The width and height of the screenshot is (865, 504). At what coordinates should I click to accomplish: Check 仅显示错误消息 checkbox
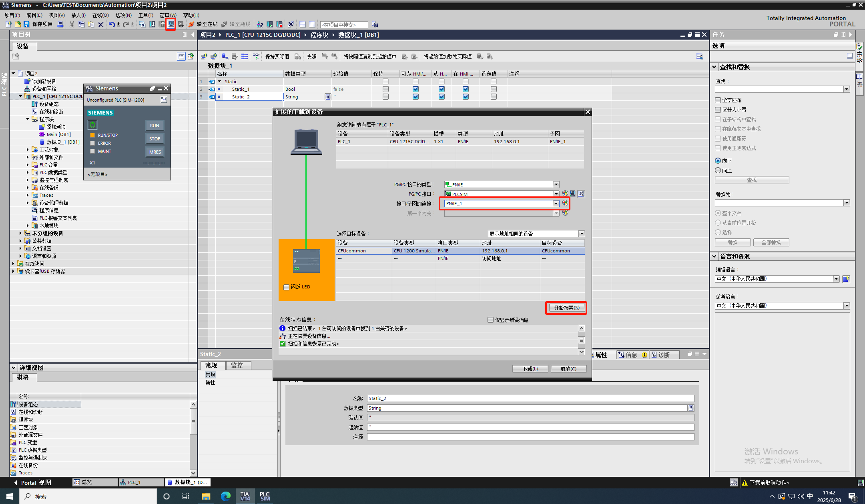[x=490, y=320]
